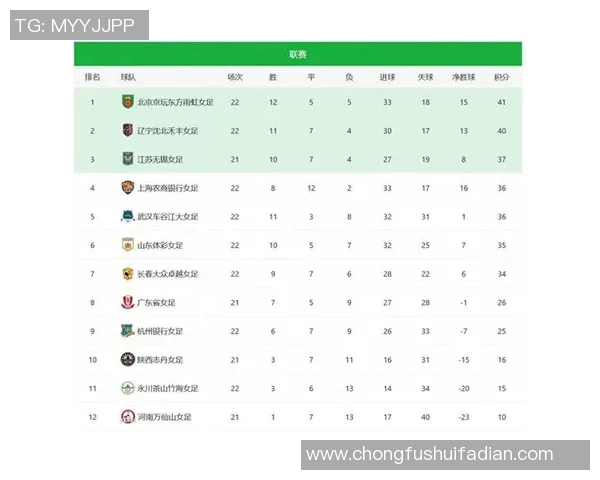The image size is (600, 480).
Task: Click the Hangzhou team logo in row 9
Action: (x=127, y=330)
